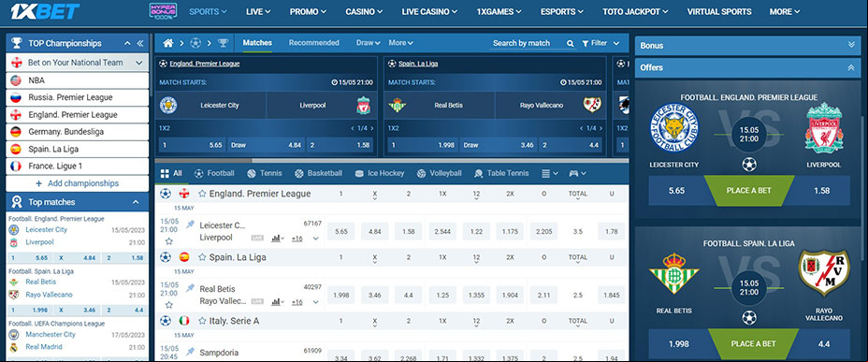Switch to the Recommended tab
This screenshot has width=868, height=362.
click(x=314, y=43)
